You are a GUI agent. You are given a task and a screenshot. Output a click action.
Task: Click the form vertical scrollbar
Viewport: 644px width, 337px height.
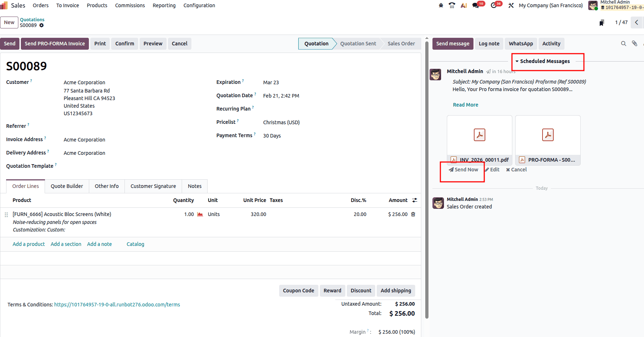click(427, 180)
